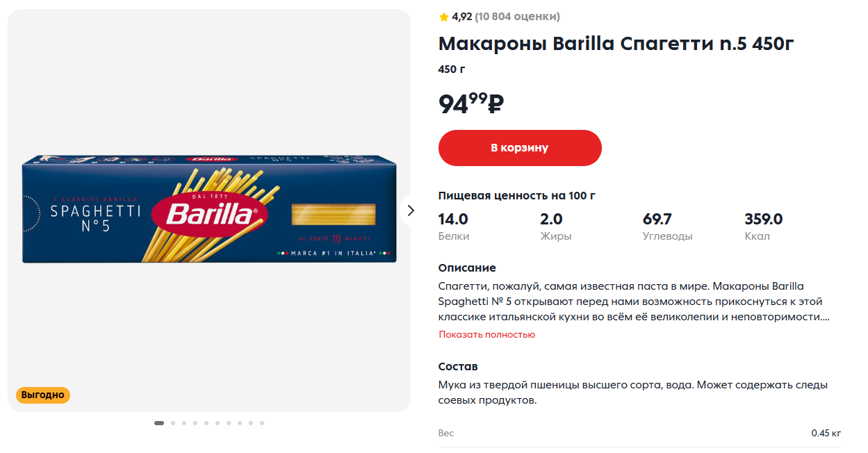Show the next product image with arrow
This screenshot has width=868, height=453.
411,211
